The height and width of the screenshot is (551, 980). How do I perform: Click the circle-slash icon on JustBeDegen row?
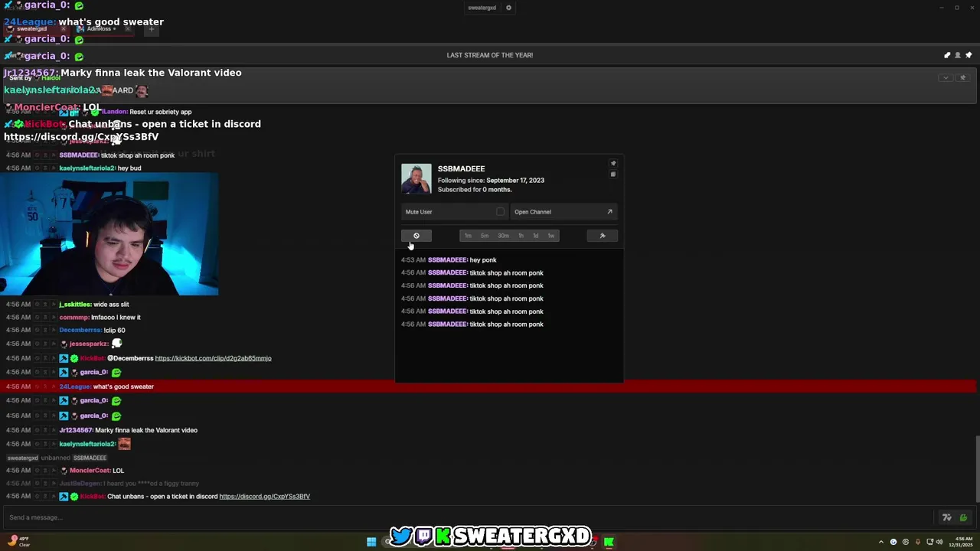(36, 484)
